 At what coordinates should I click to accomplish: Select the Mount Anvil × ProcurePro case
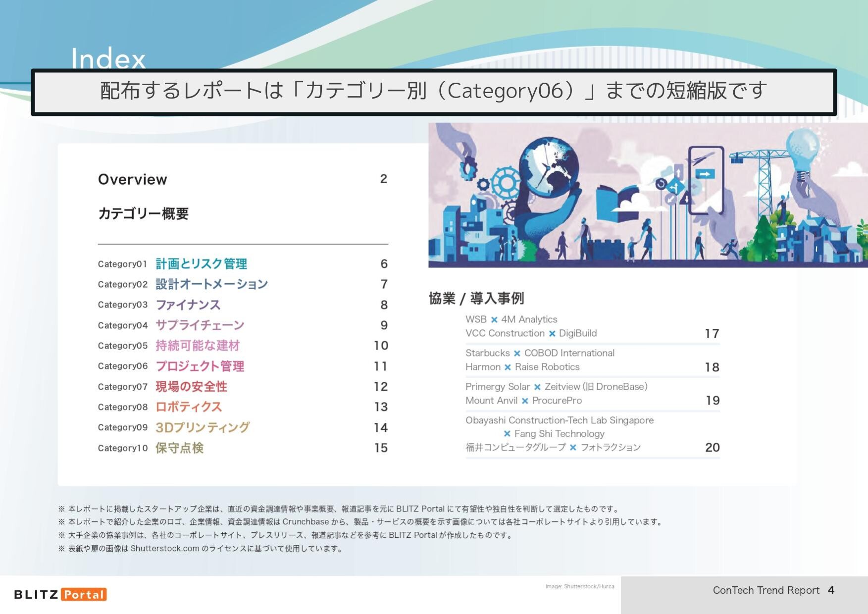(x=523, y=401)
